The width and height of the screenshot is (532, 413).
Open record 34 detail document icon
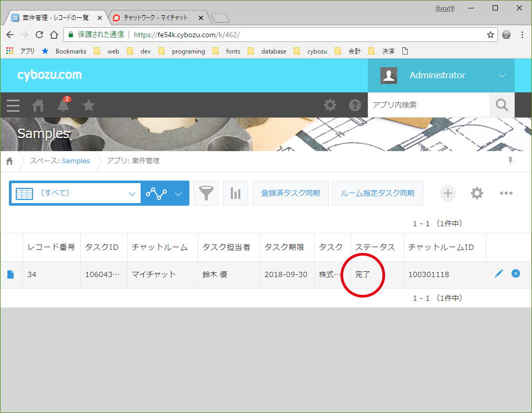[10, 274]
